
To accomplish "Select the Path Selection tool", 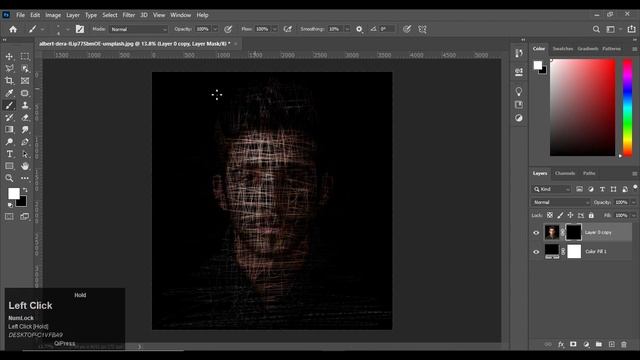I will pyautogui.click(x=25, y=154).
